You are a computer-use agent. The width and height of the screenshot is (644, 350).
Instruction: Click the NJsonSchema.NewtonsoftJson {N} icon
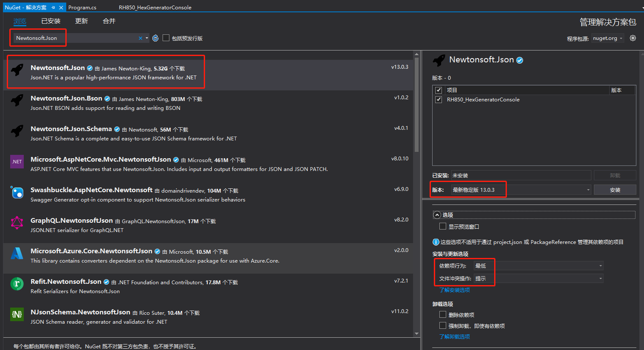(x=17, y=314)
